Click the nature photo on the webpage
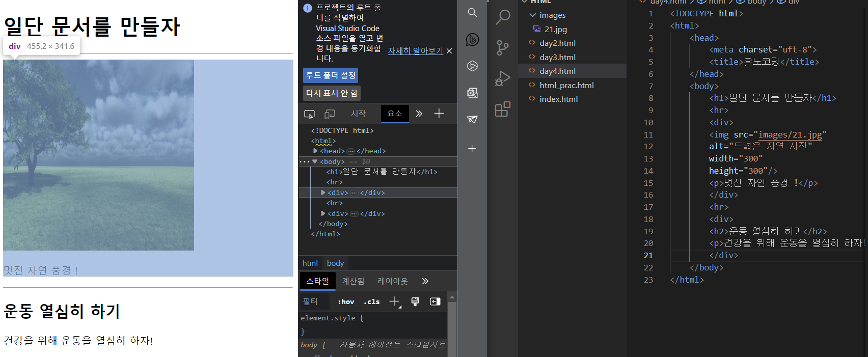Viewport: 868px width, 357px height. (x=98, y=155)
